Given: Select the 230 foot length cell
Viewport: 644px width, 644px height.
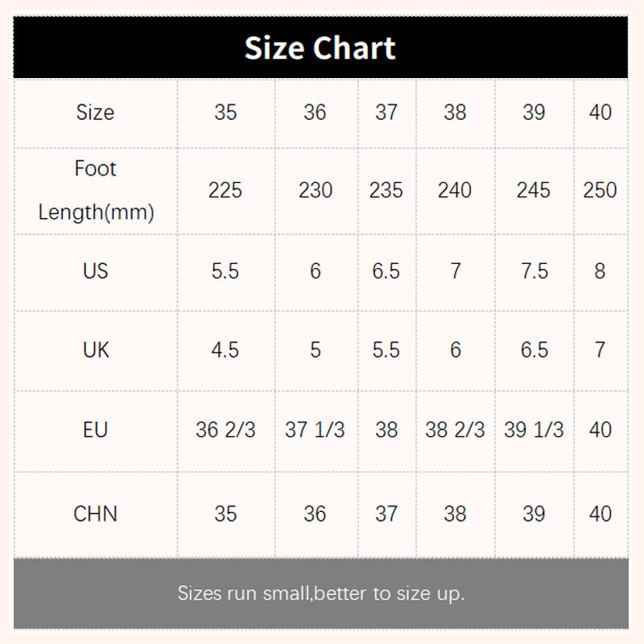Looking at the screenshot, I should click(315, 191).
